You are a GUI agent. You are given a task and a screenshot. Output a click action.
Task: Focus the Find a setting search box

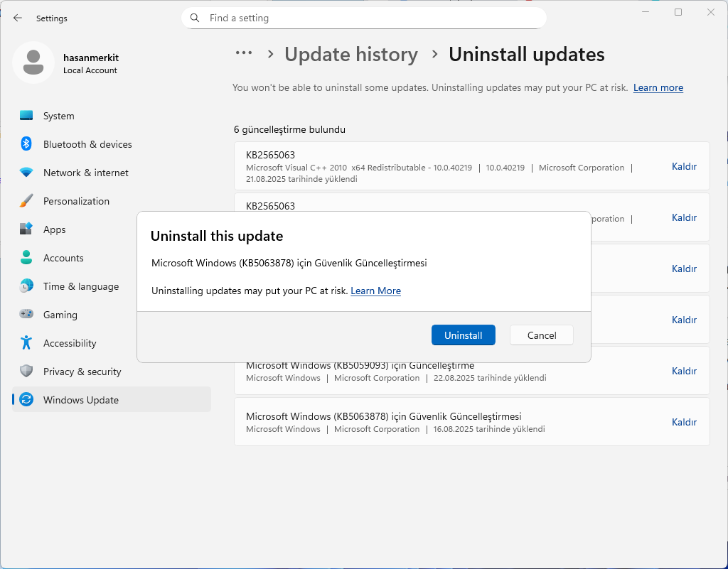(364, 18)
